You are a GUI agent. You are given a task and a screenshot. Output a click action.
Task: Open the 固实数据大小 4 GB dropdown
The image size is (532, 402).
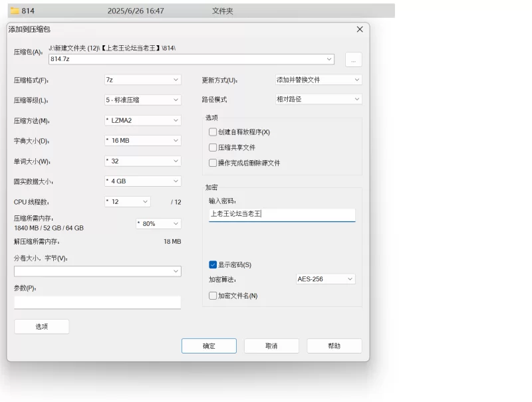click(x=143, y=181)
